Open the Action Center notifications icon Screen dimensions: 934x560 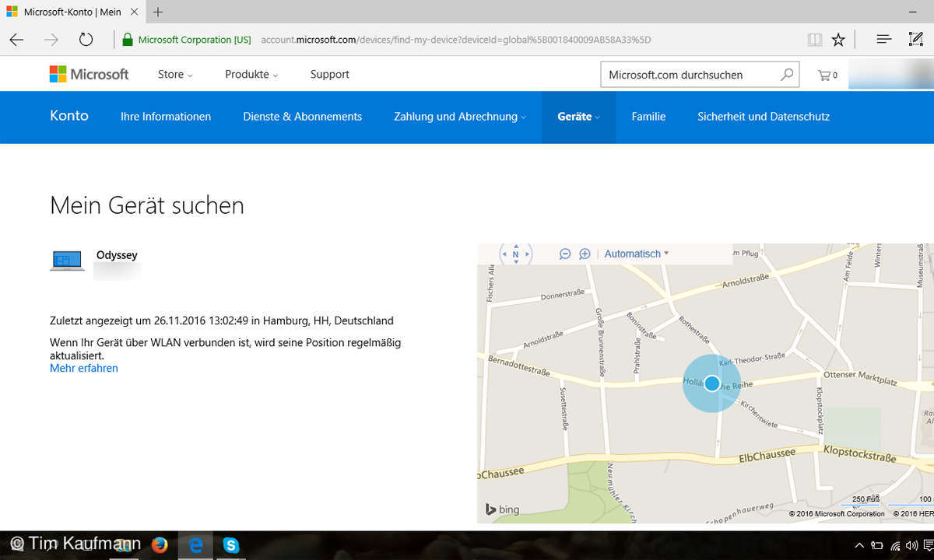[x=929, y=545]
